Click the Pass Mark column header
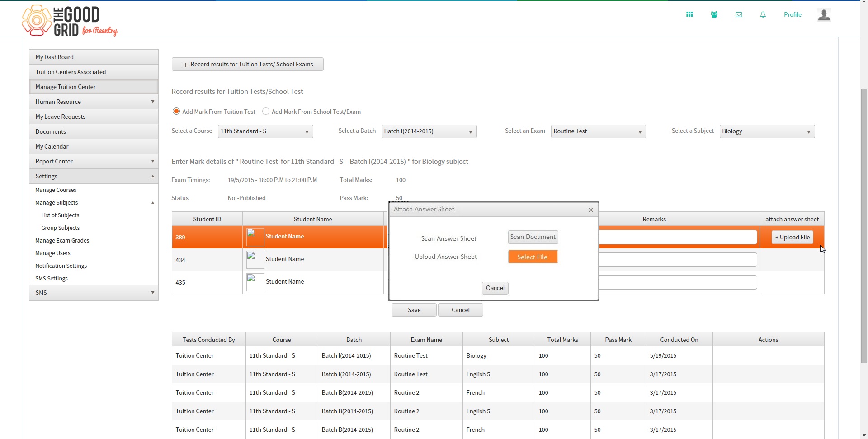 click(x=618, y=340)
